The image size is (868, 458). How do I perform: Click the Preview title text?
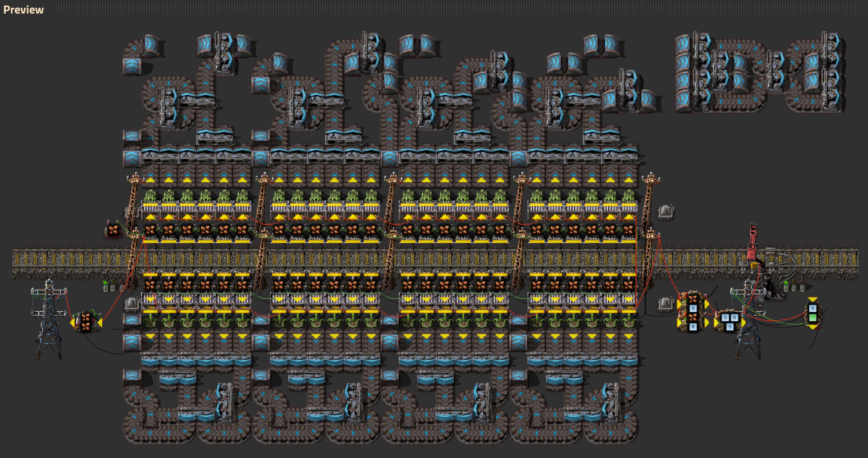click(23, 9)
